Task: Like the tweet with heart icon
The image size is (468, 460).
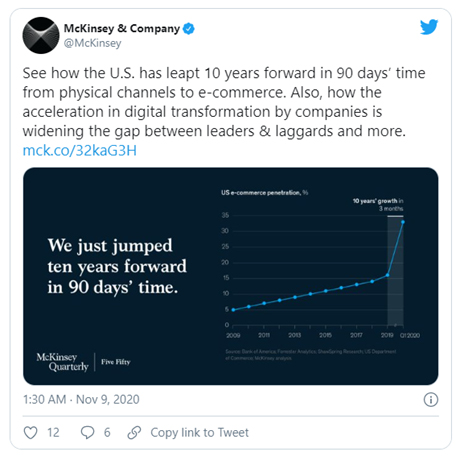Action: 31,433
